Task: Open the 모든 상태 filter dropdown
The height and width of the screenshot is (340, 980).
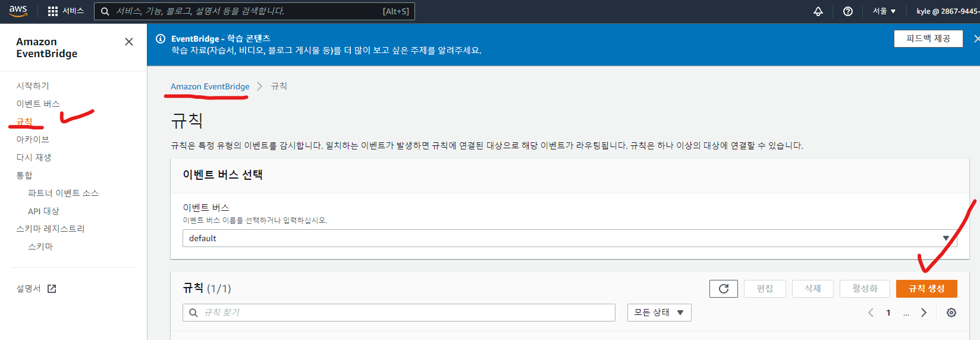Action: click(x=659, y=313)
